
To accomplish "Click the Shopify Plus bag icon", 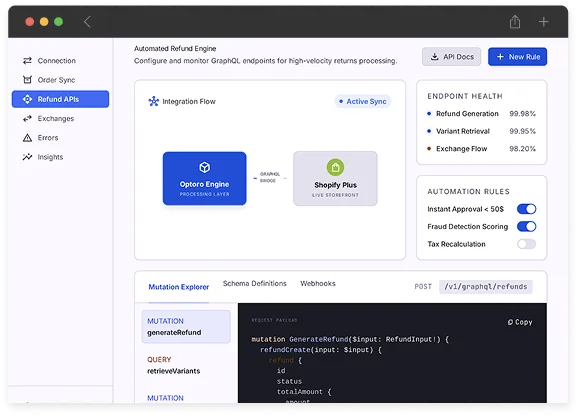I will tap(335, 168).
